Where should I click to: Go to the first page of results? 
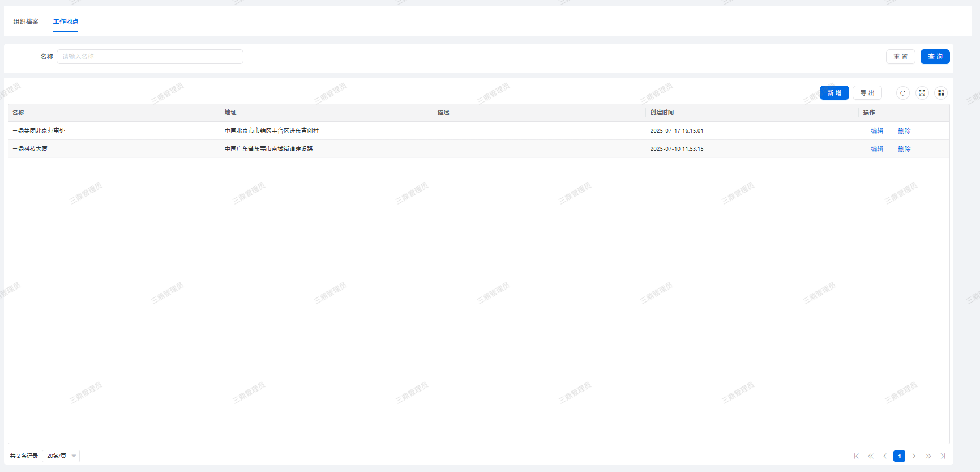856,456
